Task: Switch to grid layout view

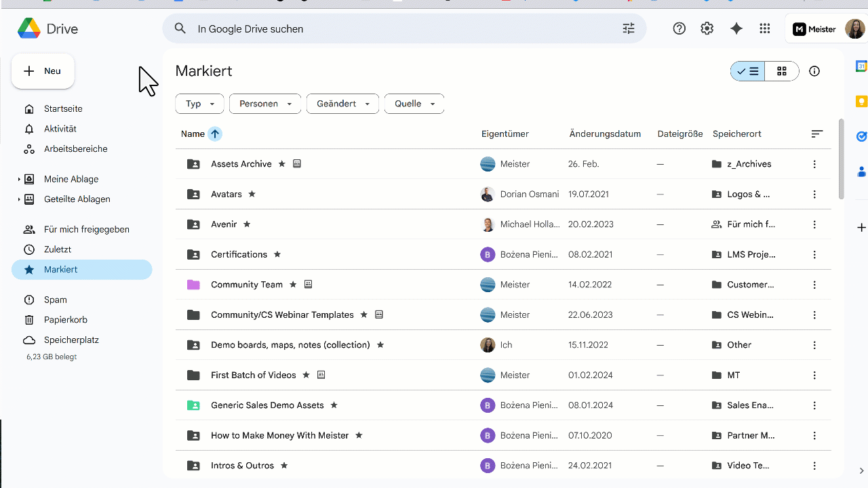Action: coord(782,71)
